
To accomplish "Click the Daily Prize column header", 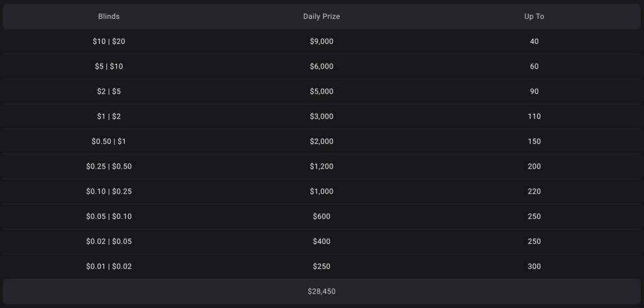I will coord(321,16).
